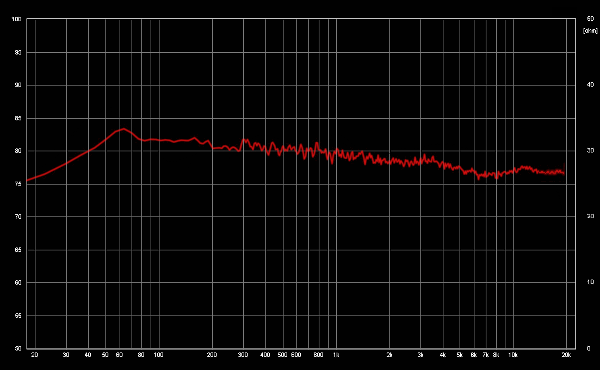
Task: Click the red curve's peak near 60 Hz
Action: coord(123,129)
